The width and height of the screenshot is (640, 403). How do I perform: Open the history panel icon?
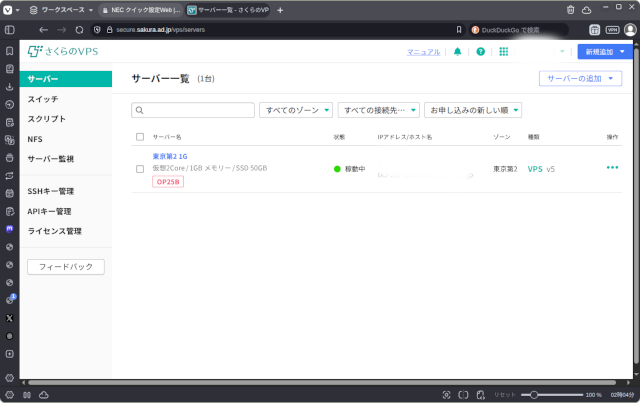point(10,105)
